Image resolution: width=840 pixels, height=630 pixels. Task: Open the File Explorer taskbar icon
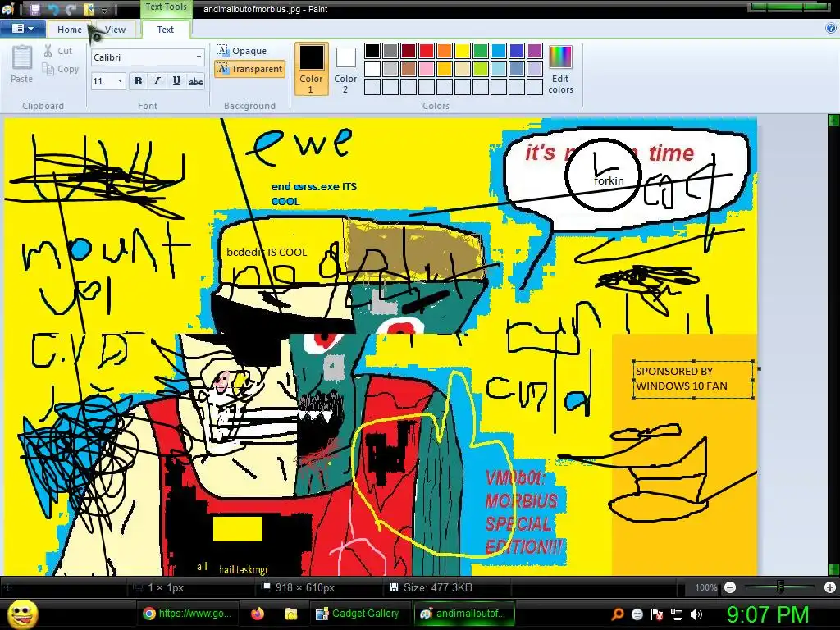pos(291,614)
